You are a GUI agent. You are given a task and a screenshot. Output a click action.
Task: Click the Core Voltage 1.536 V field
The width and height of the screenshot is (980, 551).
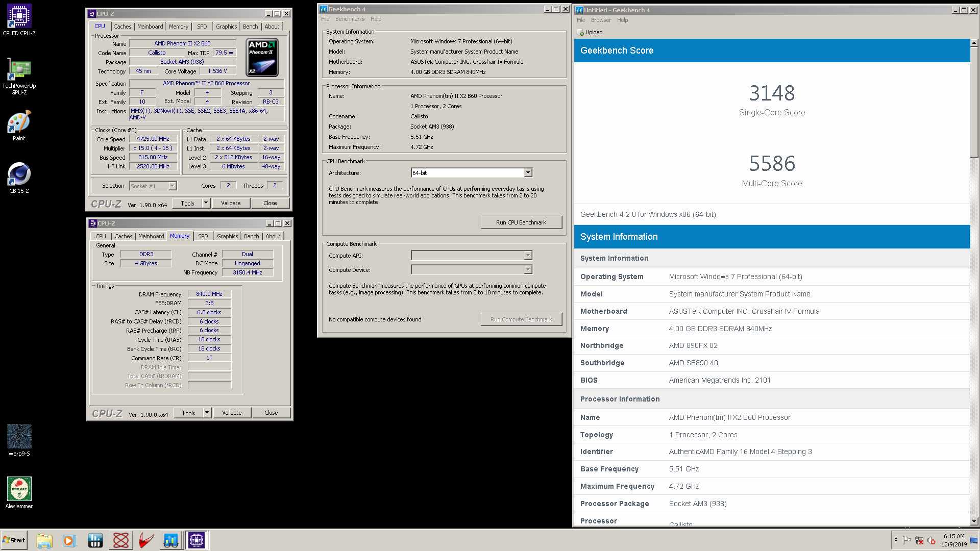click(x=217, y=71)
